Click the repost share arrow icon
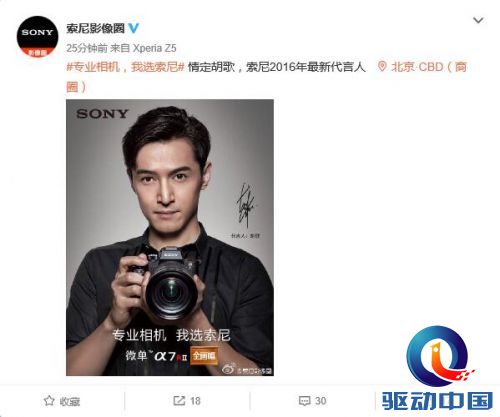 [x=179, y=401]
